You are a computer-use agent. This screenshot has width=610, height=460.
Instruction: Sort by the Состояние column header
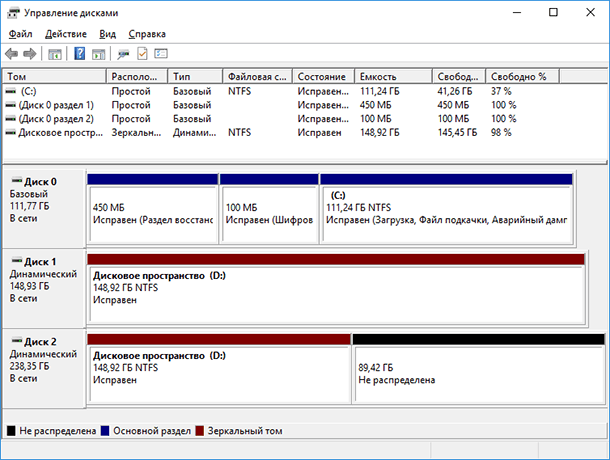[x=324, y=77]
